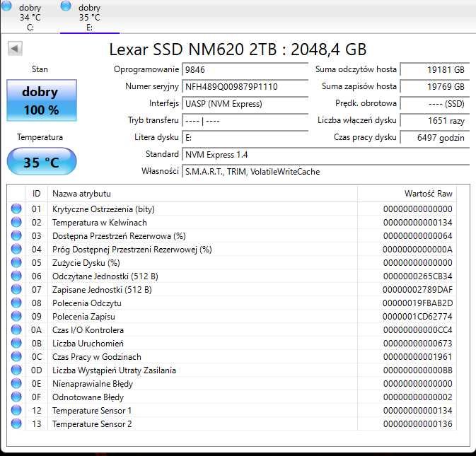Click status orb for Liczba Uruchomień row
476x456 pixels.
click(16, 343)
